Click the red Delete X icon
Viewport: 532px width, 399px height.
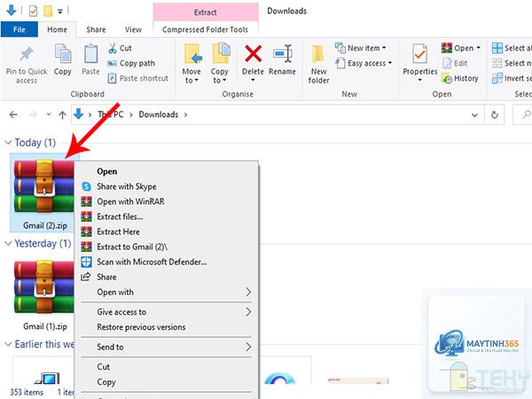pos(253,54)
